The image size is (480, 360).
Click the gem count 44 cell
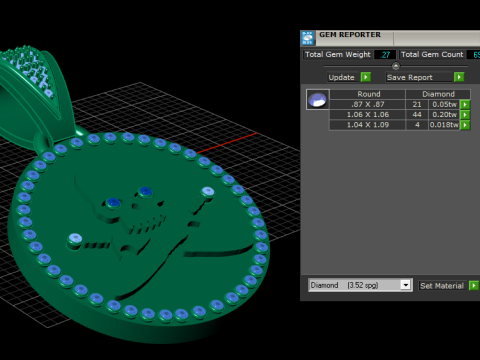coord(417,115)
